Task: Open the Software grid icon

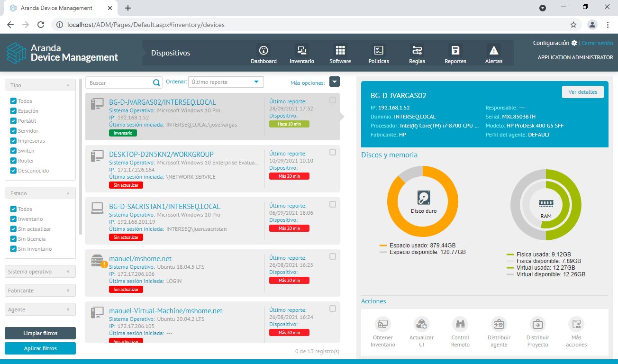Action: 340,50
